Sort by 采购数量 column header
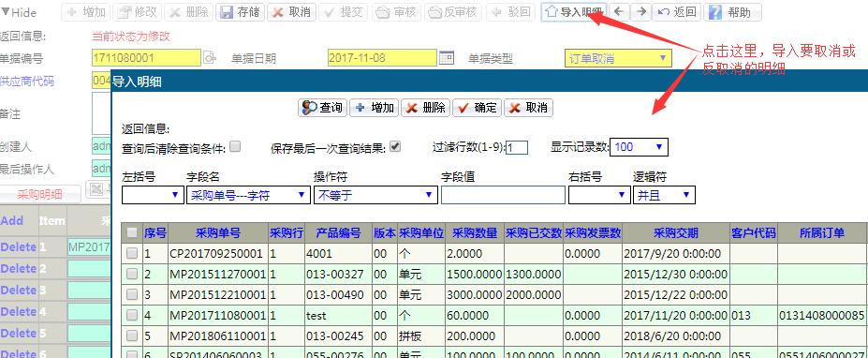Image resolution: width=868 pixels, height=358 pixels. 475,233
